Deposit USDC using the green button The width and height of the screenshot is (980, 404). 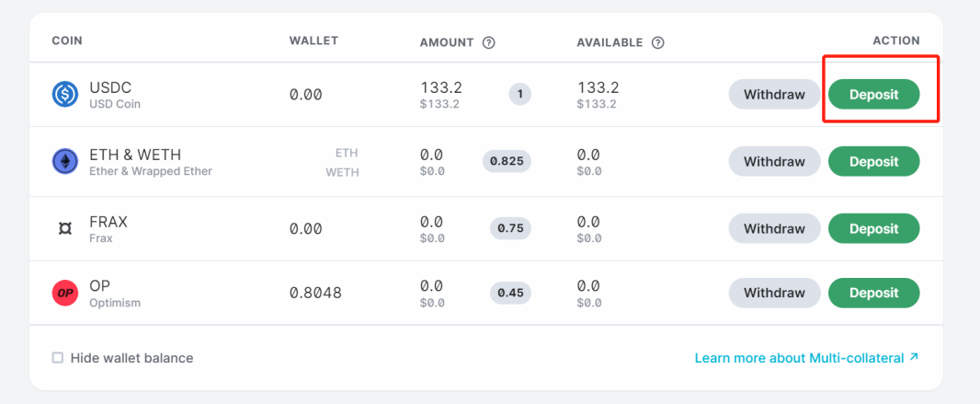click(873, 95)
